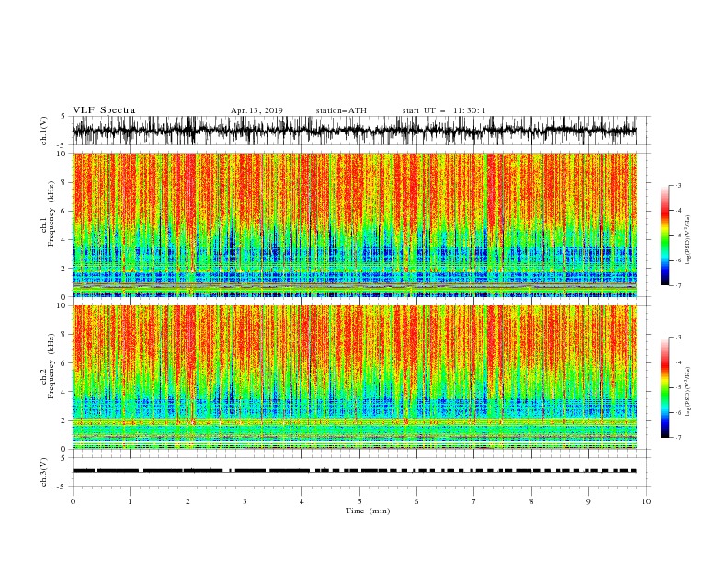Click the time axis tick label "4"
The height and width of the screenshot is (563, 728).
[x=301, y=501]
